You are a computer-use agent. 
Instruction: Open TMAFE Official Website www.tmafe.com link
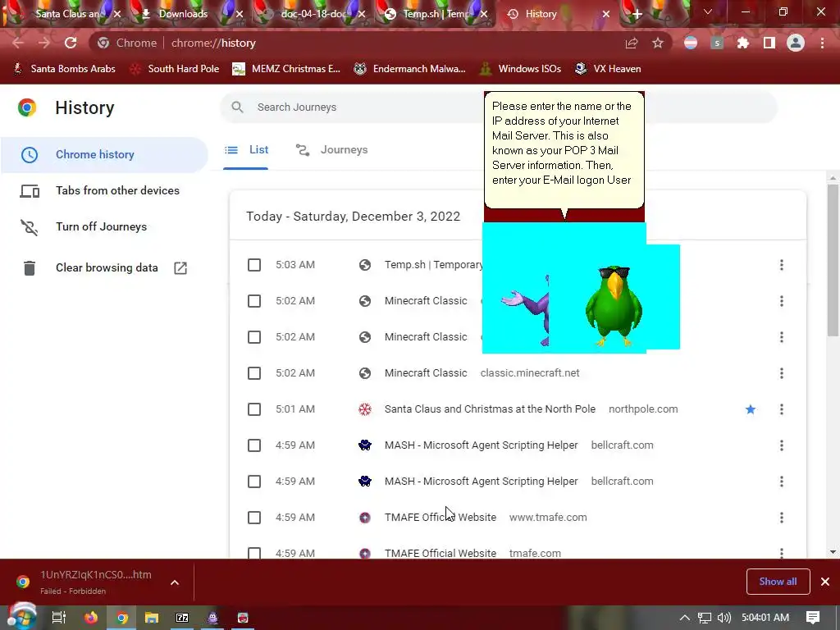441,518
